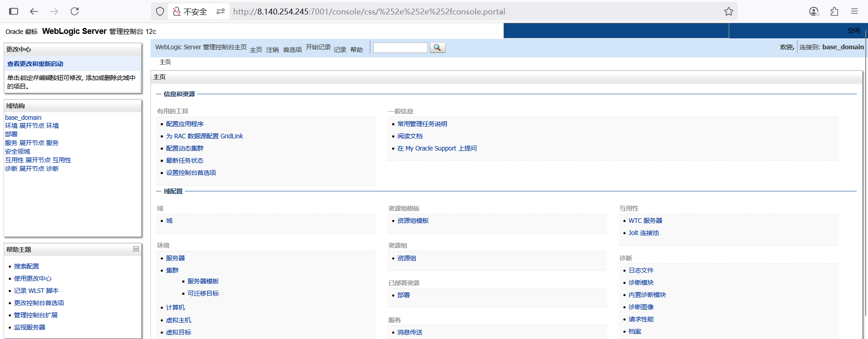Click 注销 to log out
The width and height of the screenshot is (868, 339).
(273, 50)
